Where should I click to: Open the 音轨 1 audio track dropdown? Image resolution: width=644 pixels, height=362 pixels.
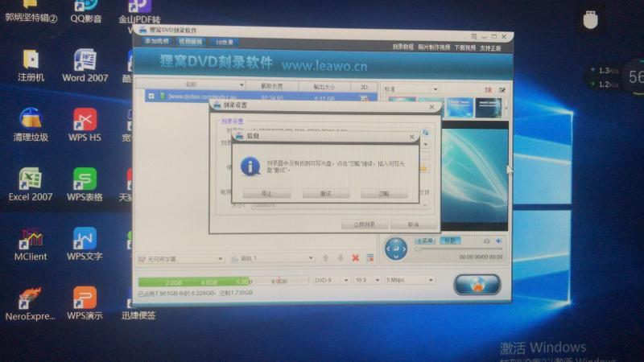click(273, 258)
